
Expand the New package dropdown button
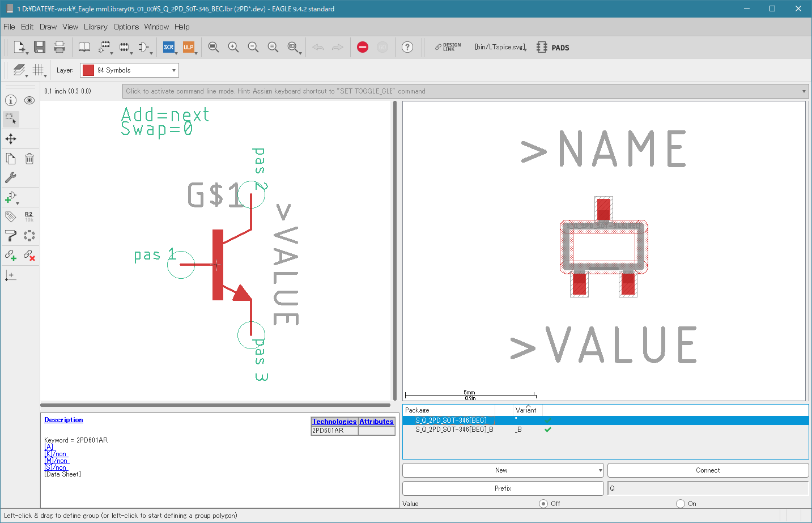pyautogui.click(x=600, y=470)
